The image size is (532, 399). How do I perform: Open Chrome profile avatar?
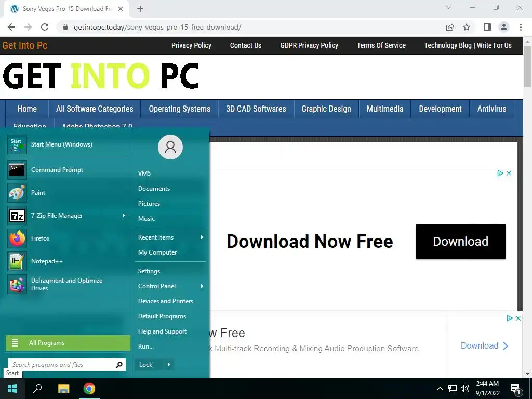tap(504, 27)
